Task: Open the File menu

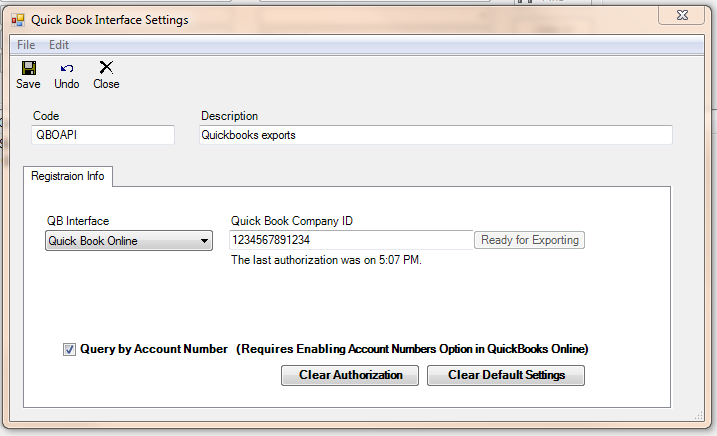Action: (x=26, y=45)
